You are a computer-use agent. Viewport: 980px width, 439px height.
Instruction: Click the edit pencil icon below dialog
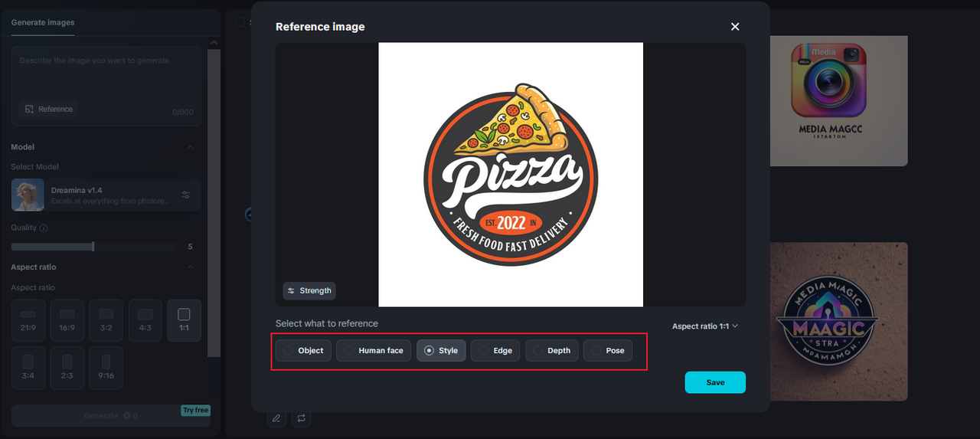pyautogui.click(x=276, y=418)
